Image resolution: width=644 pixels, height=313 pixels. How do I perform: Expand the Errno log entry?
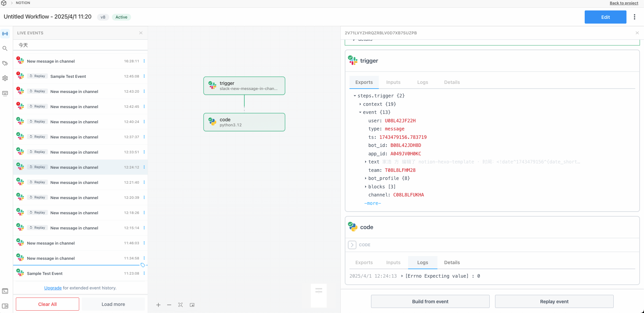click(x=402, y=276)
